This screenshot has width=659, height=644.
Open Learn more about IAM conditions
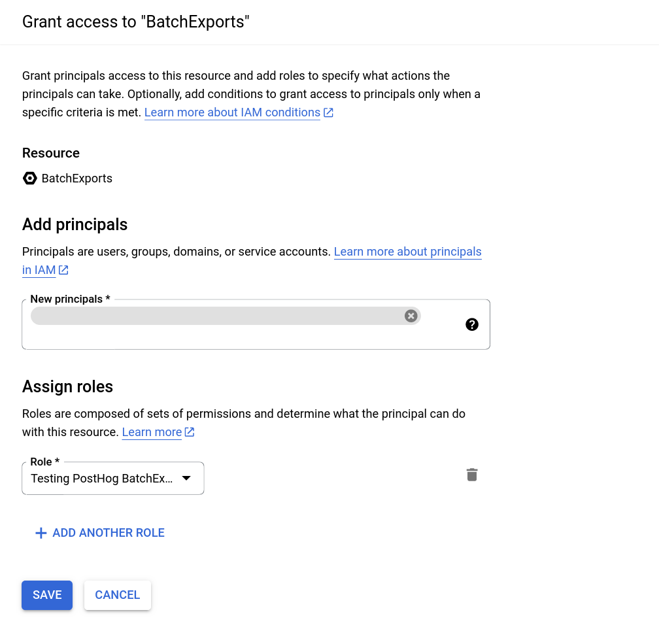click(231, 112)
